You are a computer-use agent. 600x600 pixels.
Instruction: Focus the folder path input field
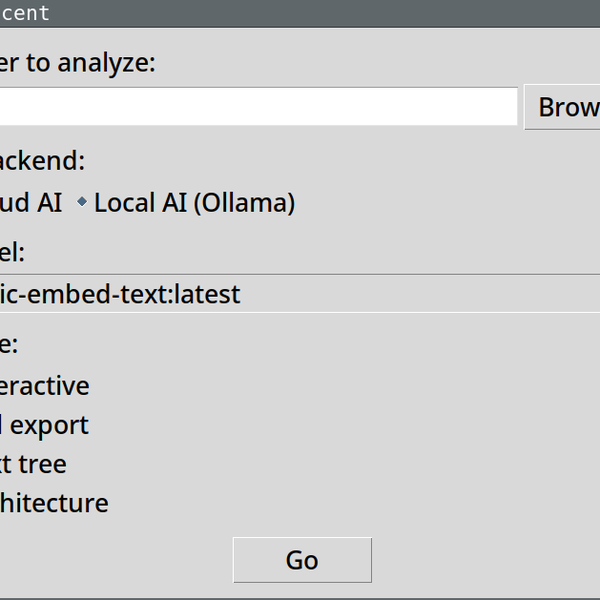[258, 106]
